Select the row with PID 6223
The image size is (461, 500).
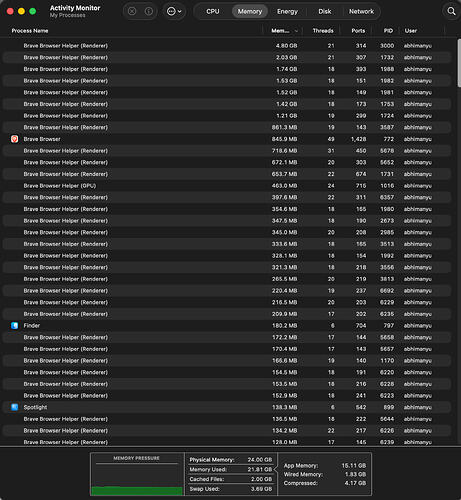227,396
